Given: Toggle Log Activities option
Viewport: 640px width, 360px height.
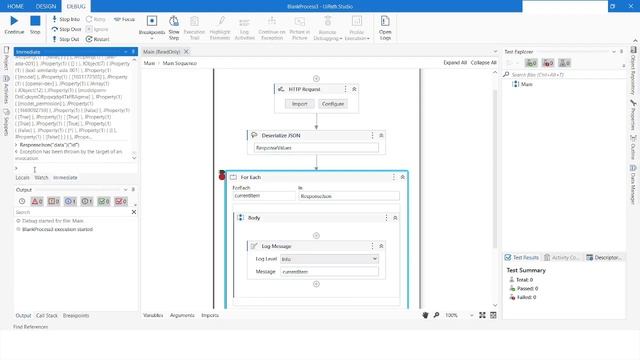Looking at the screenshot, I should tap(244, 28).
